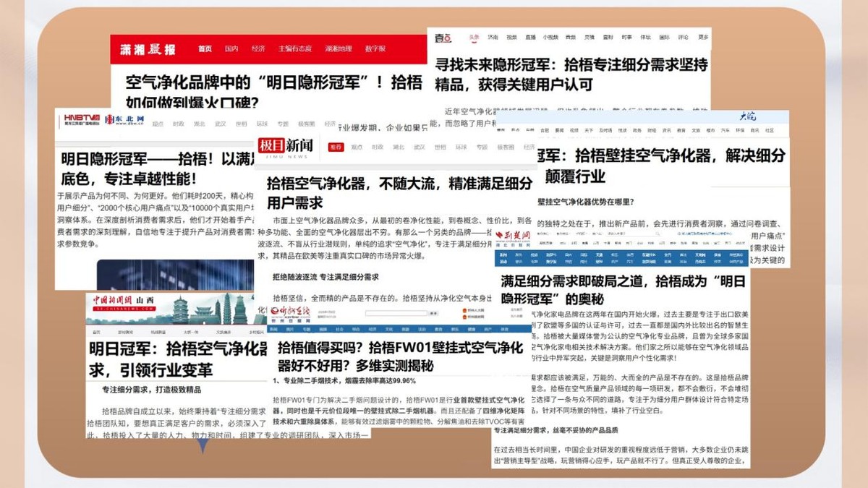This screenshot has height=488, width=868.
Task: Open 国际 in the 壹点 navigation
Action: tap(665, 38)
